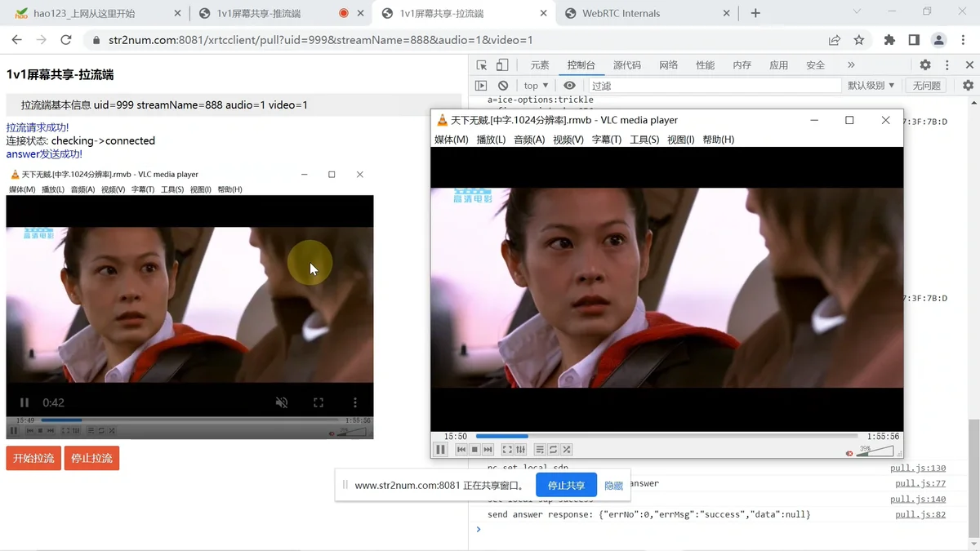The width and height of the screenshot is (980, 551).
Task: Show the console sidebar
Action: pyautogui.click(x=481, y=86)
